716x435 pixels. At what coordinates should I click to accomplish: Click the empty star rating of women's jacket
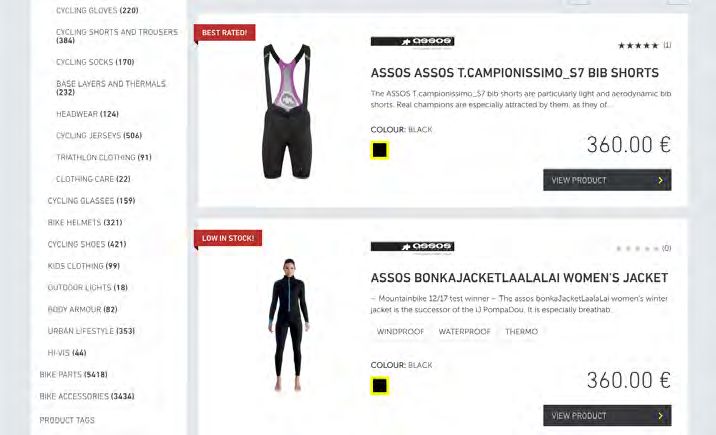point(637,248)
